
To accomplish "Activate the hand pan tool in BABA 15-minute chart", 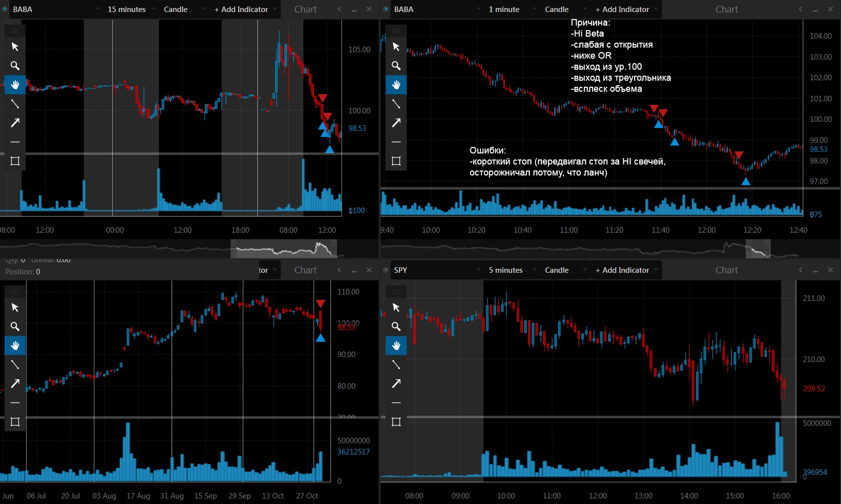I will click(15, 85).
